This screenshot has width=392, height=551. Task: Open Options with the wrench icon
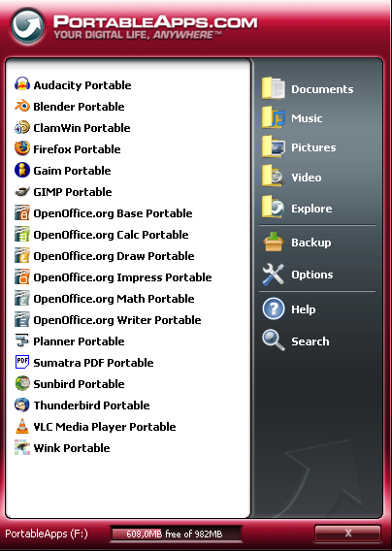[274, 275]
